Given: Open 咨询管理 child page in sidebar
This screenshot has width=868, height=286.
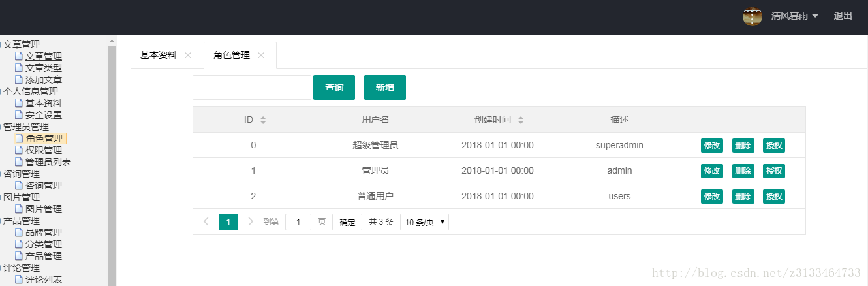Looking at the screenshot, I should pyautogui.click(x=44, y=185).
